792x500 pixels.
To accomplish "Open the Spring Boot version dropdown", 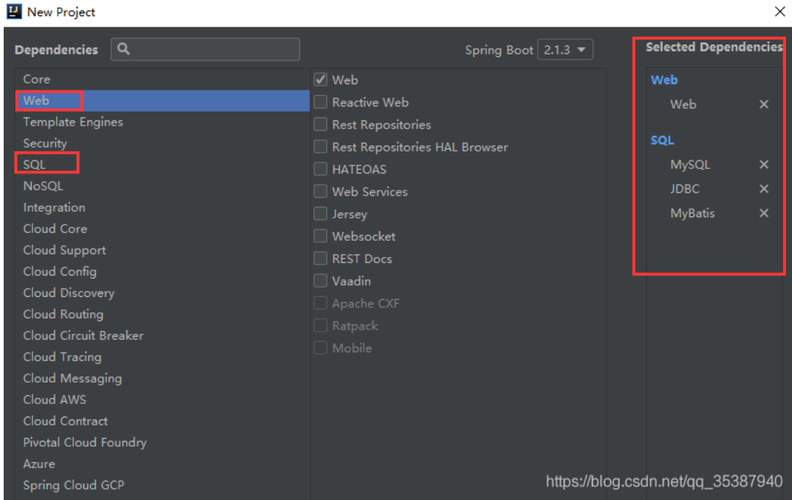I will point(565,49).
